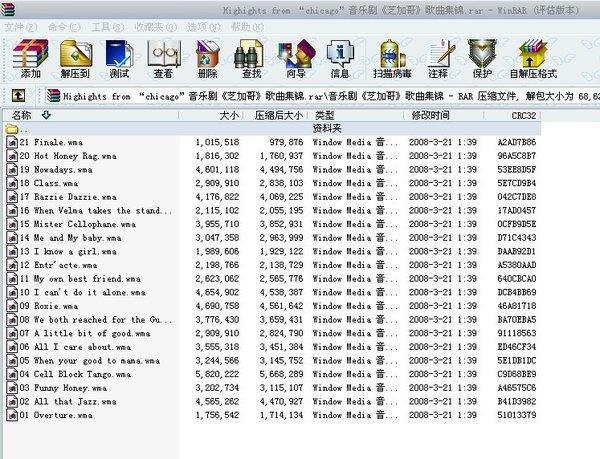The image size is (600, 459).
Task: Show archive Info (信息) icon
Action: (339, 54)
